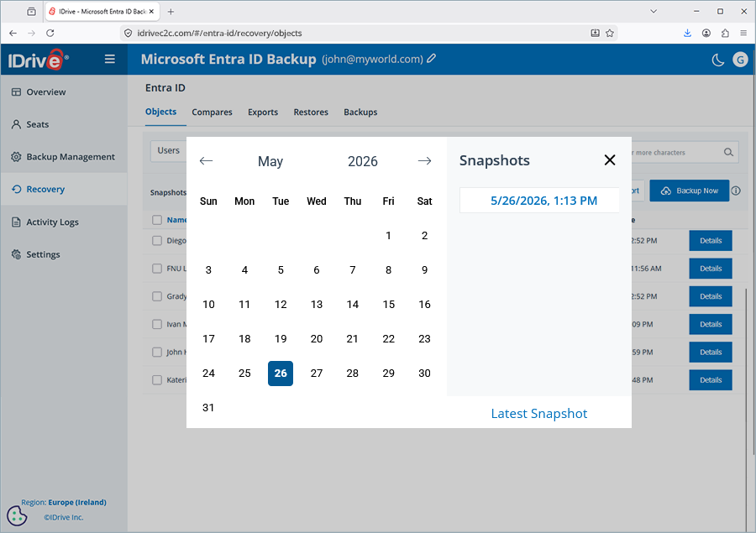Open the list all tabs chevron
This screenshot has width=756, height=533.
(654, 11)
